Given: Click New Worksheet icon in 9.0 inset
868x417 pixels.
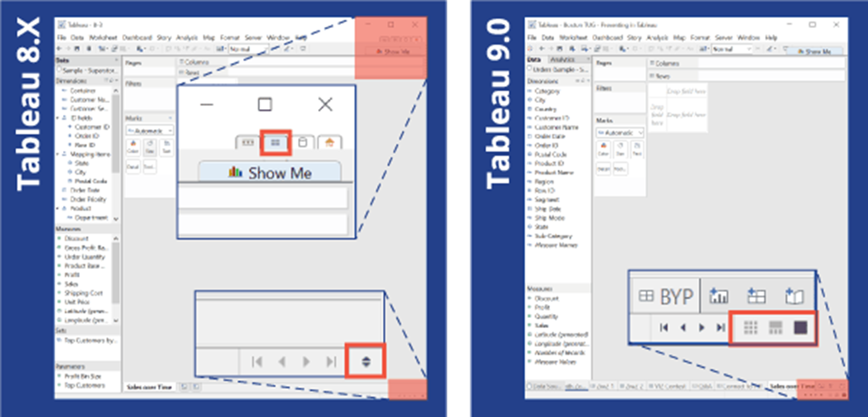Looking at the screenshot, I should pos(719,296).
